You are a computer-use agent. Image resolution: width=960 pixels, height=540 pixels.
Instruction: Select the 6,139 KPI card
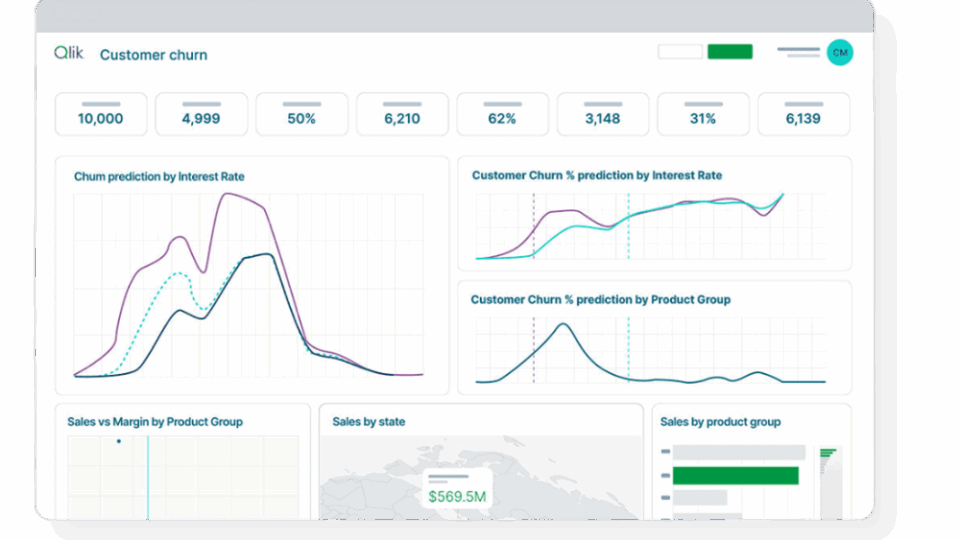pyautogui.click(x=804, y=114)
